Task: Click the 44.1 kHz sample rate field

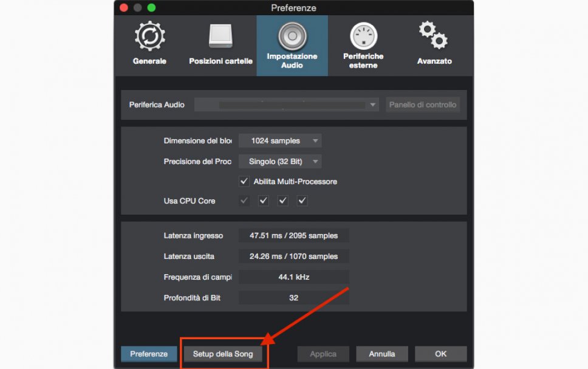Action: (x=293, y=277)
